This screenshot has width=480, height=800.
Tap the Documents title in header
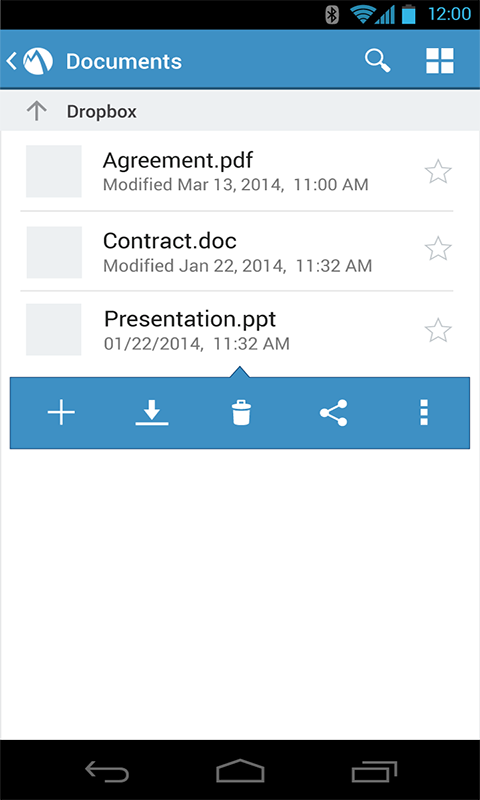124,62
